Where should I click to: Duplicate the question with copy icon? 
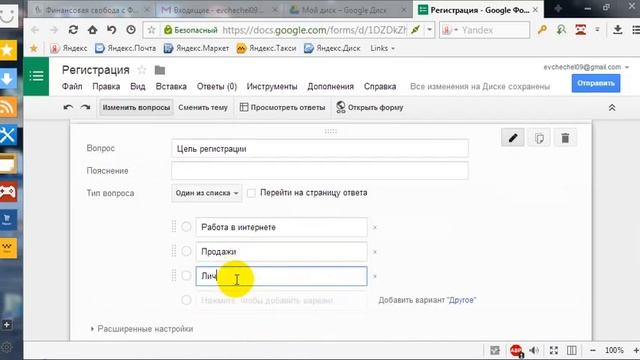tap(539, 138)
